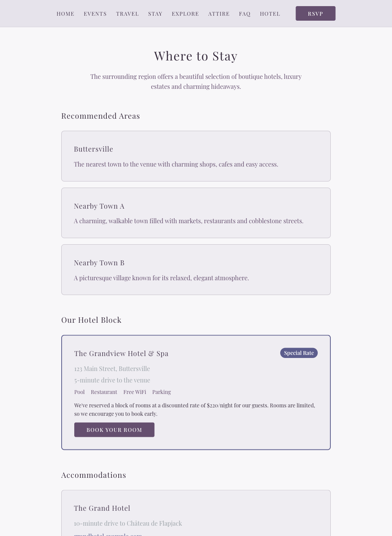Navigate to the Travel section
The image size is (392, 536).
tap(127, 14)
